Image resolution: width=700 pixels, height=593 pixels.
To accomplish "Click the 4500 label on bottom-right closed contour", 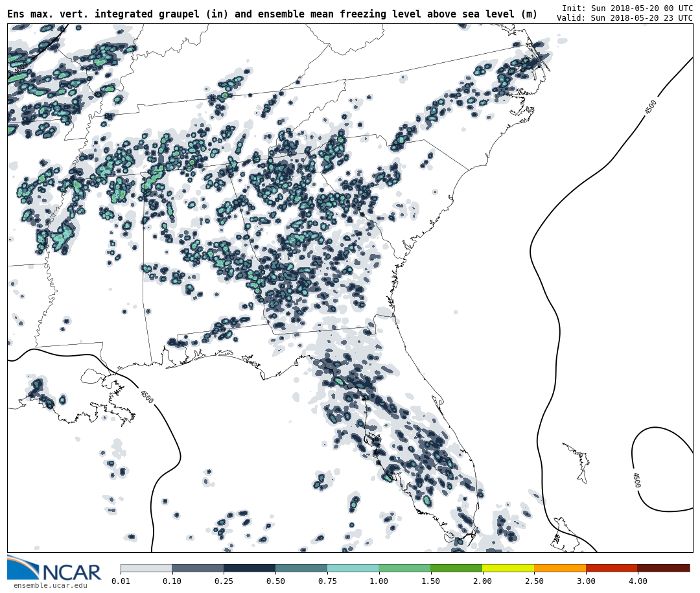I will click(636, 480).
